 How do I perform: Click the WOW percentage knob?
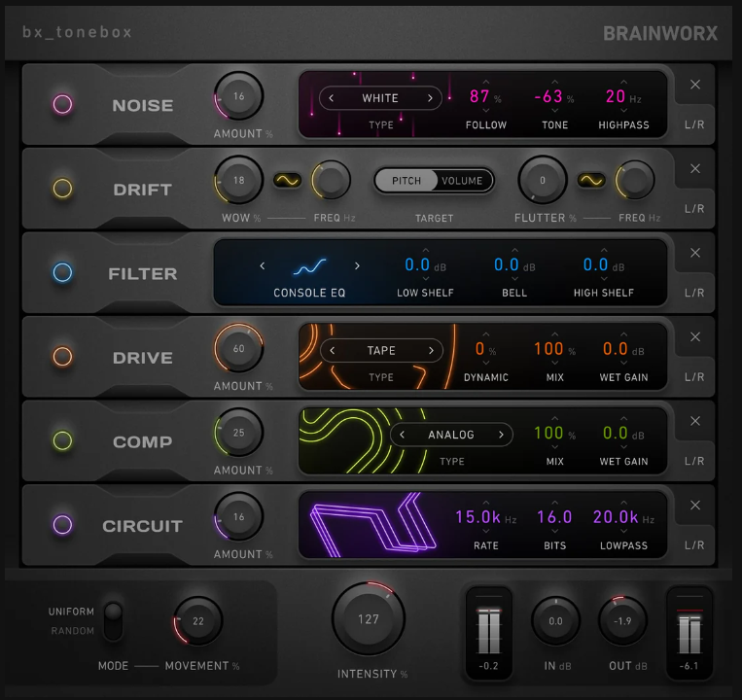coord(238,180)
